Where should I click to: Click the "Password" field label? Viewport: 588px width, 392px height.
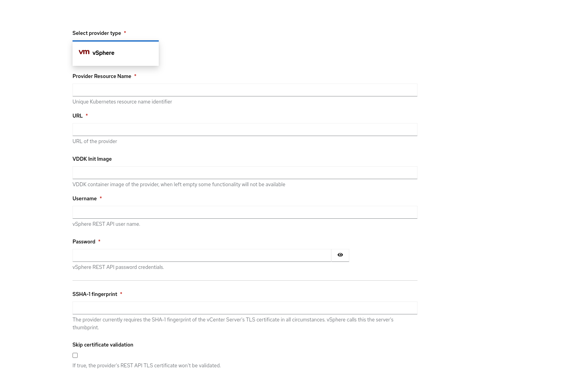[x=84, y=242]
